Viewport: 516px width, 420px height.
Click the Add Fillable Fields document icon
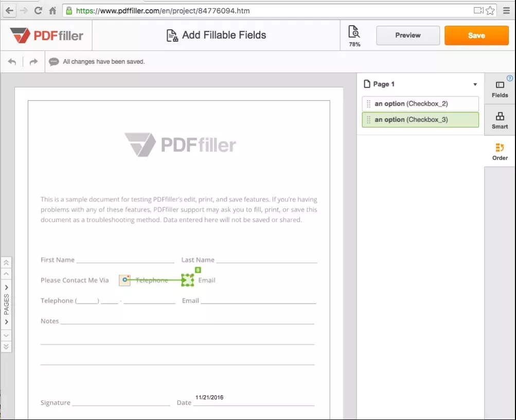(x=172, y=35)
